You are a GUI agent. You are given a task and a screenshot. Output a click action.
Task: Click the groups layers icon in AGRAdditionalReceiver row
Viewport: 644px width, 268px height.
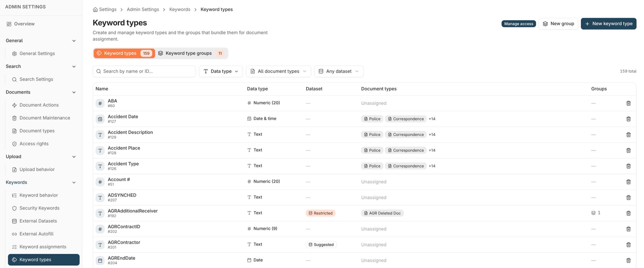593,213
